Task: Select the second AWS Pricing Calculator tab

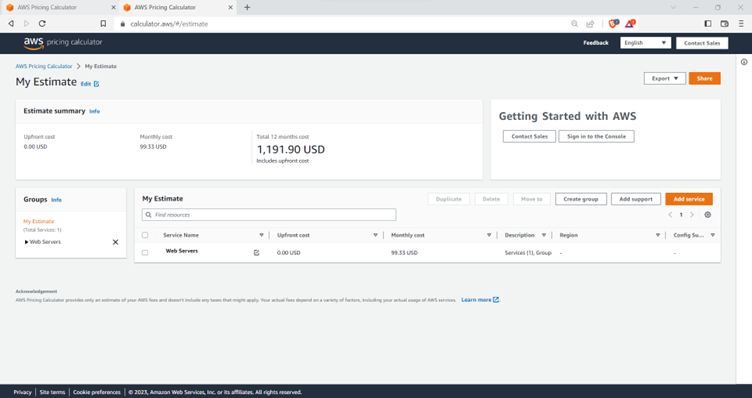Action: click(177, 8)
